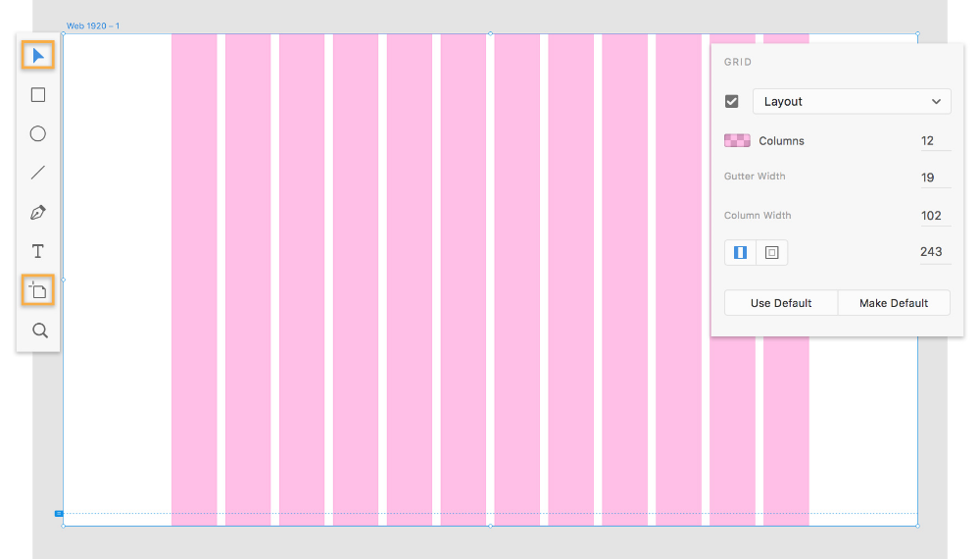Open the Layout grid type dropdown
This screenshot has width=980, height=559.
pyautogui.click(x=852, y=101)
